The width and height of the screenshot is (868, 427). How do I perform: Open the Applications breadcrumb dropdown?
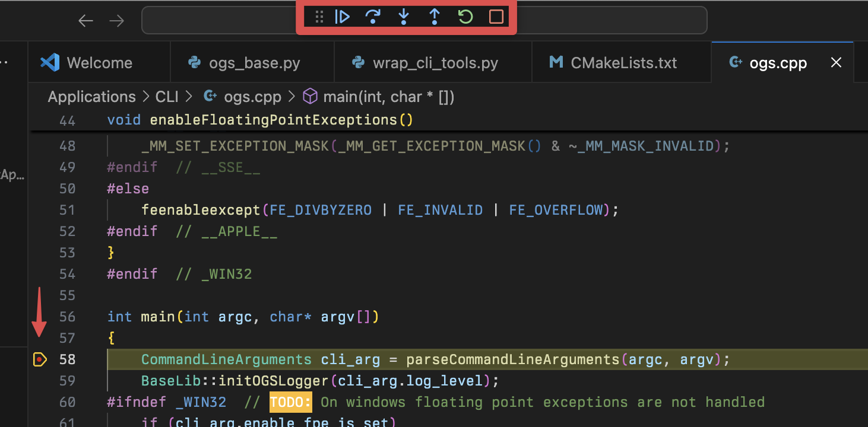click(91, 96)
